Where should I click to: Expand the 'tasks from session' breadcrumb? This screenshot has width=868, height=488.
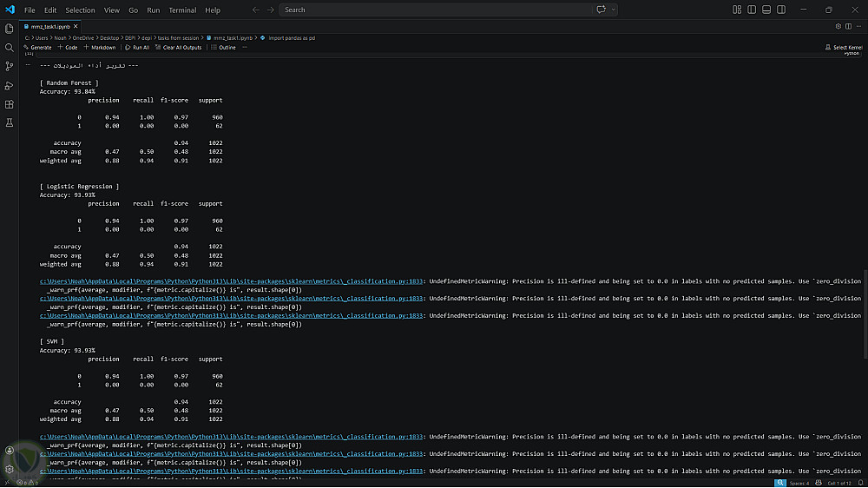pos(178,38)
